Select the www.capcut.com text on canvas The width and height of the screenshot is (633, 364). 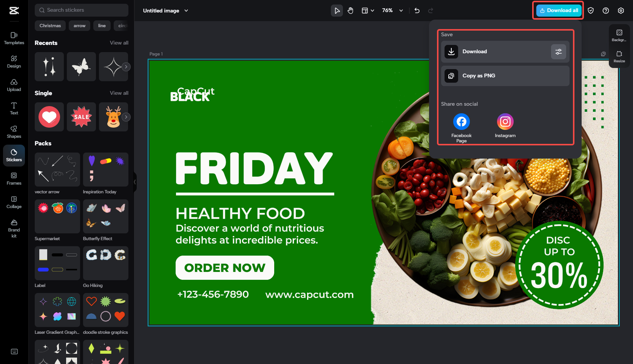click(x=310, y=295)
